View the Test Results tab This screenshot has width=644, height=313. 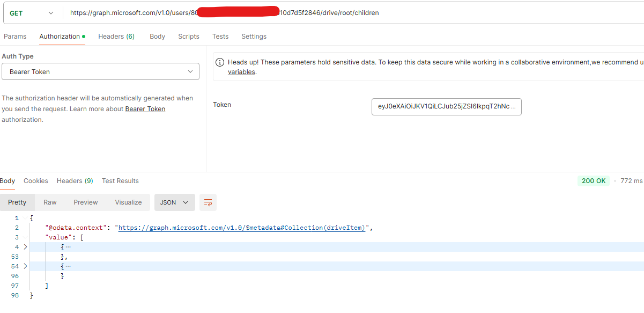click(120, 180)
